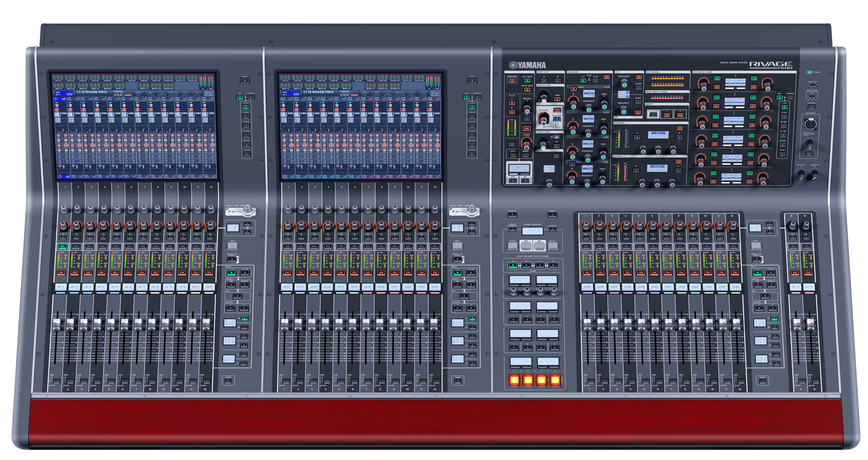This screenshot has height=460, width=868.
Task: Click the lit orange USER DEFINED key 9
Action: coord(514,380)
